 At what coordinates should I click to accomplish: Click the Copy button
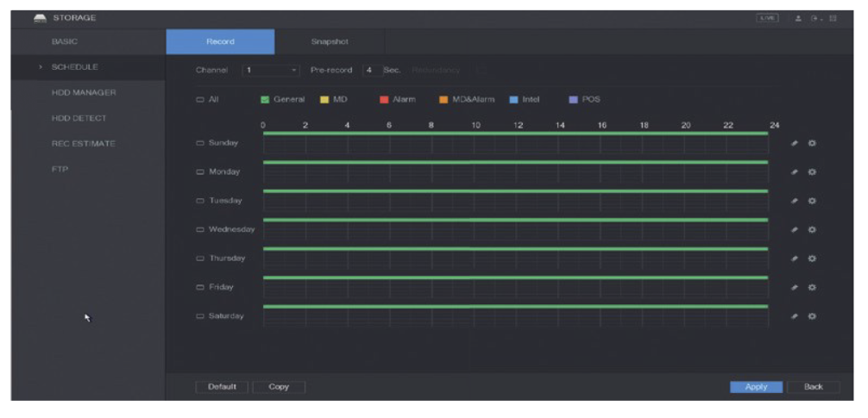[x=279, y=388]
